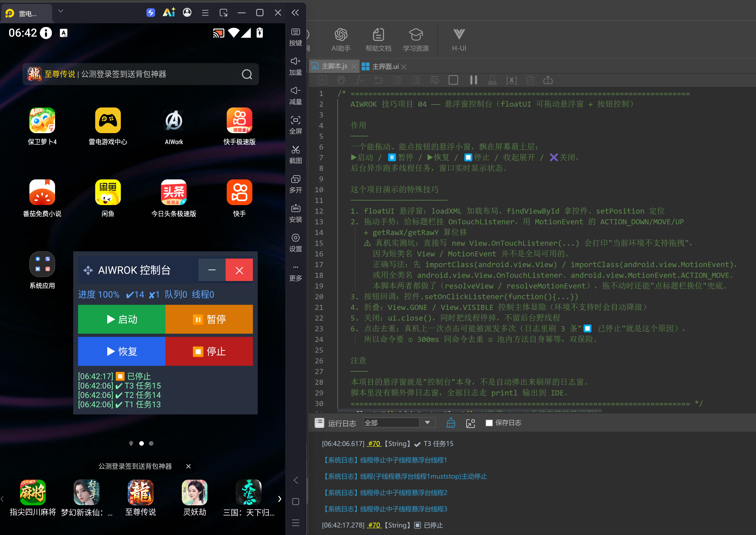Click the #70 link in T3 任务15 log line
This screenshot has width=756, height=535.
374,443
